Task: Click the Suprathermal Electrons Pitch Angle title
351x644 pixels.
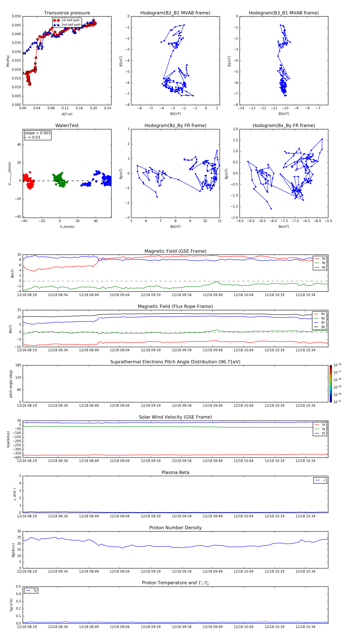Action: coord(175,362)
